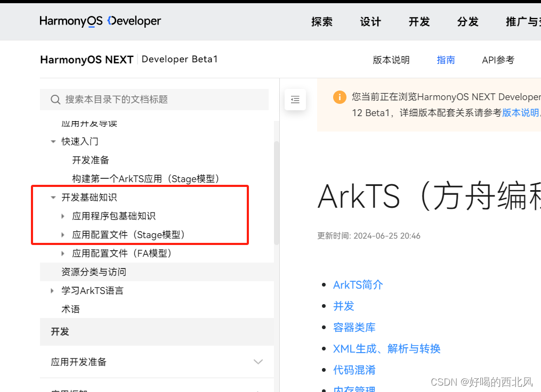The image size is (541, 392).
Task: Click the HarmonyOS Developer logo
Action: point(100,21)
